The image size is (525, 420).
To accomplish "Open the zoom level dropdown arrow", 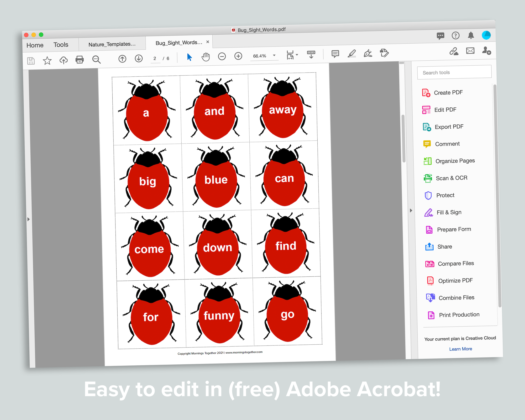I will click(x=274, y=55).
